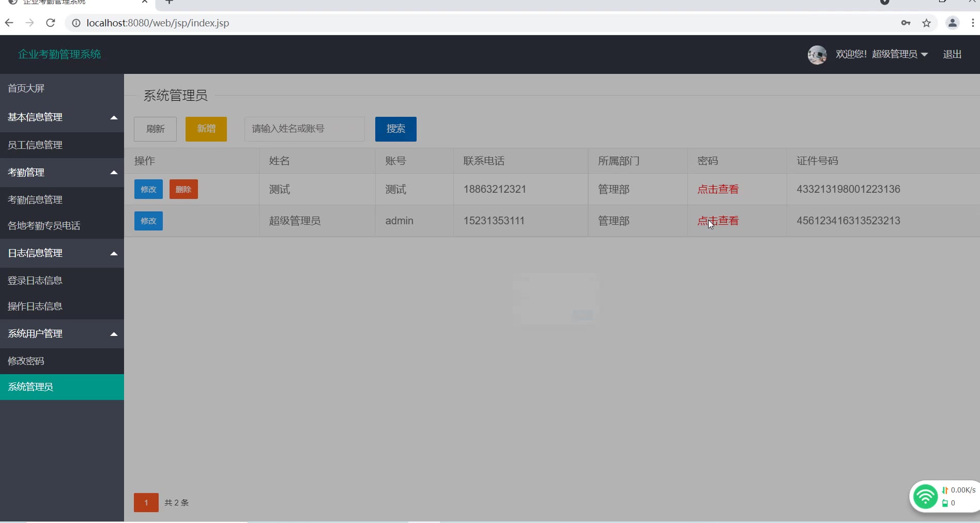This screenshot has width=980, height=523.
Task: Open the 欢迎您 超级管理员 user dropdown
Action: (x=882, y=54)
